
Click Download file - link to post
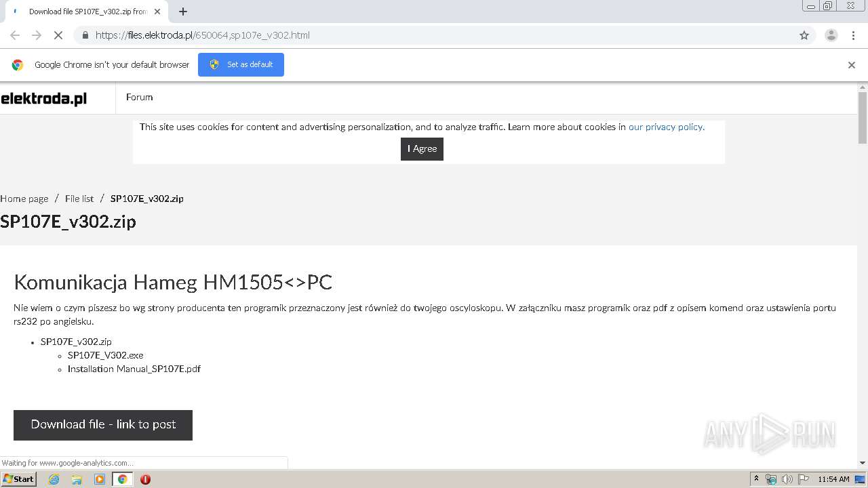(x=103, y=425)
